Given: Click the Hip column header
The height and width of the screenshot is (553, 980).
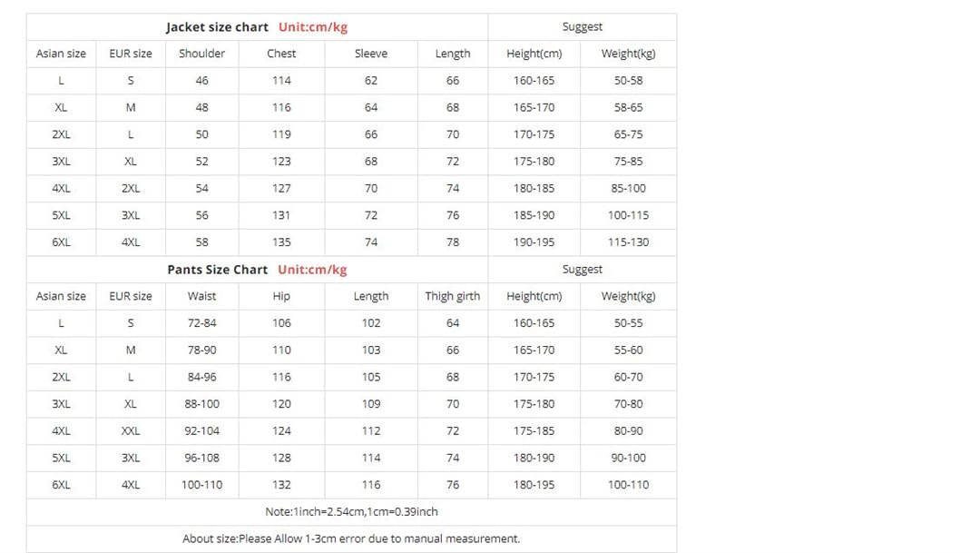Looking at the screenshot, I should coord(281,297).
